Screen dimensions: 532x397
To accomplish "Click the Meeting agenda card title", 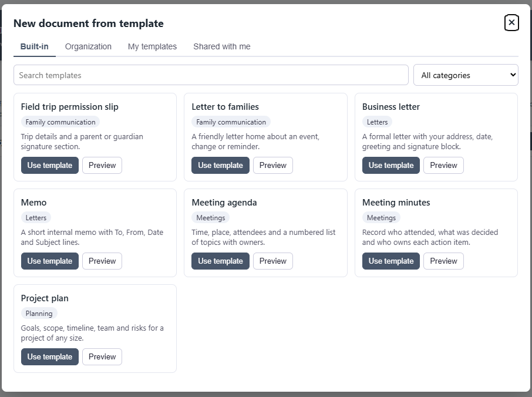I will pyautogui.click(x=224, y=203).
